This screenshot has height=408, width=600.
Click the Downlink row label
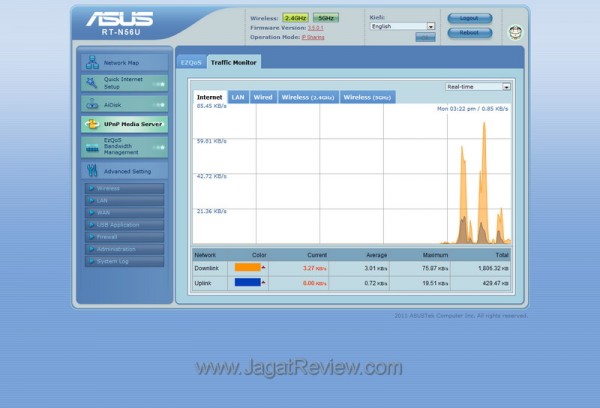[206, 268]
